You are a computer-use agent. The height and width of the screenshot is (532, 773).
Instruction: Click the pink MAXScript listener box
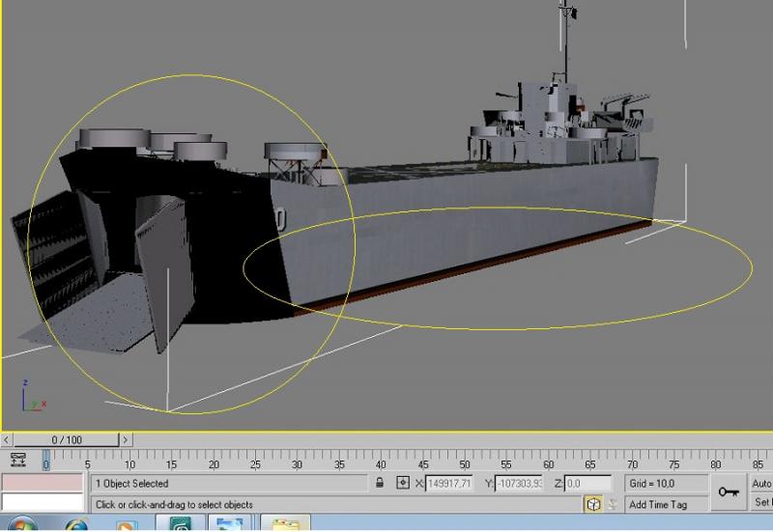[x=43, y=483]
